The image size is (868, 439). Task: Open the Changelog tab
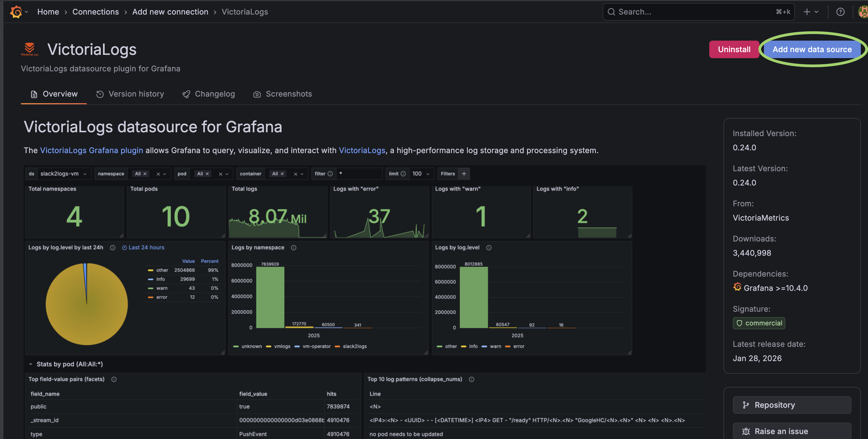(x=208, y=94)
